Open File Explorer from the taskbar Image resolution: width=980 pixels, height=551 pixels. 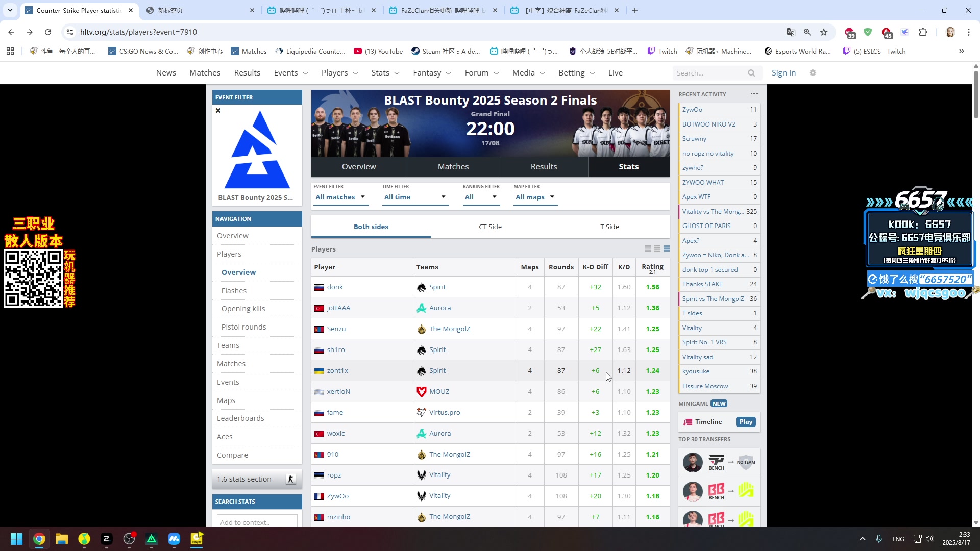[62, 539]
